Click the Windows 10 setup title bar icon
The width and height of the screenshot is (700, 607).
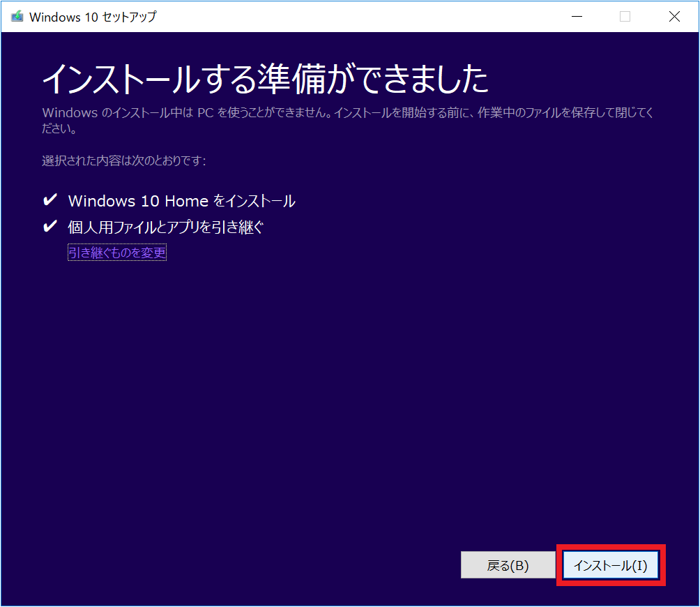pos(17,17)
